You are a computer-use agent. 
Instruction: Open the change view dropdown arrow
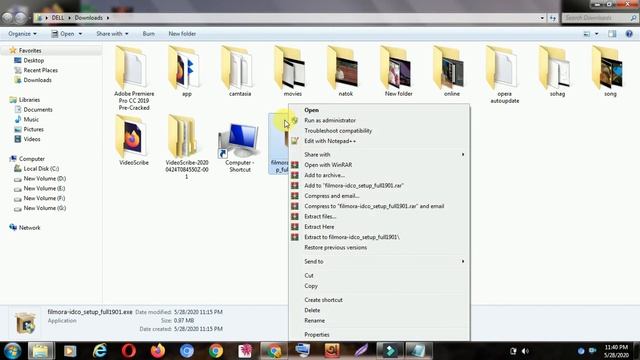pos(597,34)
